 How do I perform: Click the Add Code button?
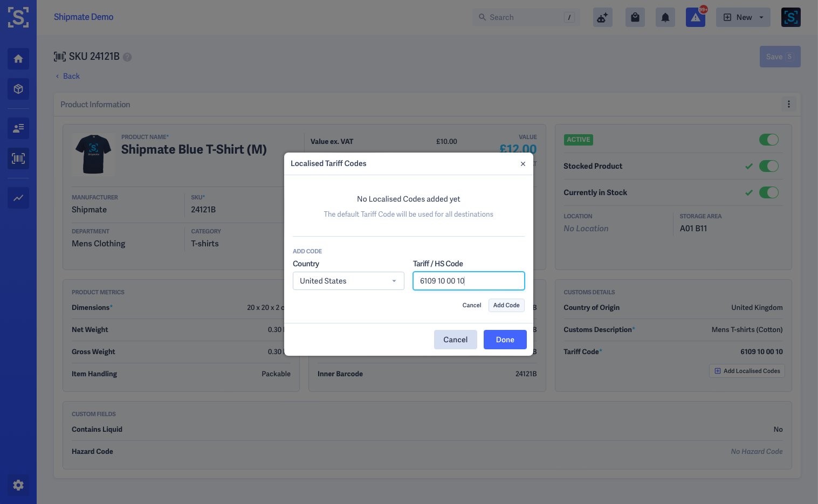[506, 305]
